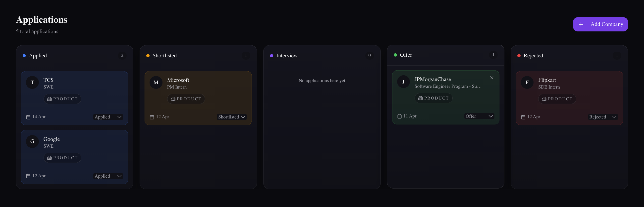Click the 'No applications here yet' message

click(322, 81)
